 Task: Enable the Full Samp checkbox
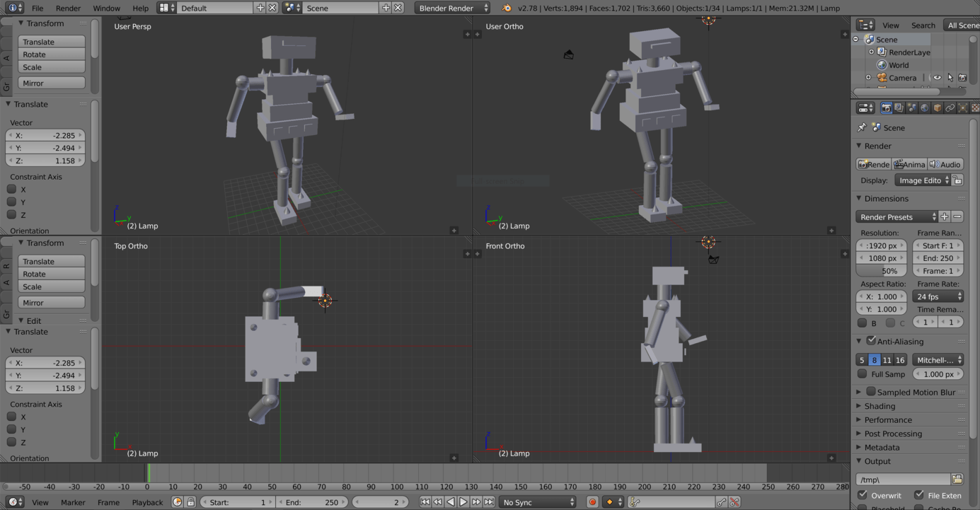(x=862, y=374)
